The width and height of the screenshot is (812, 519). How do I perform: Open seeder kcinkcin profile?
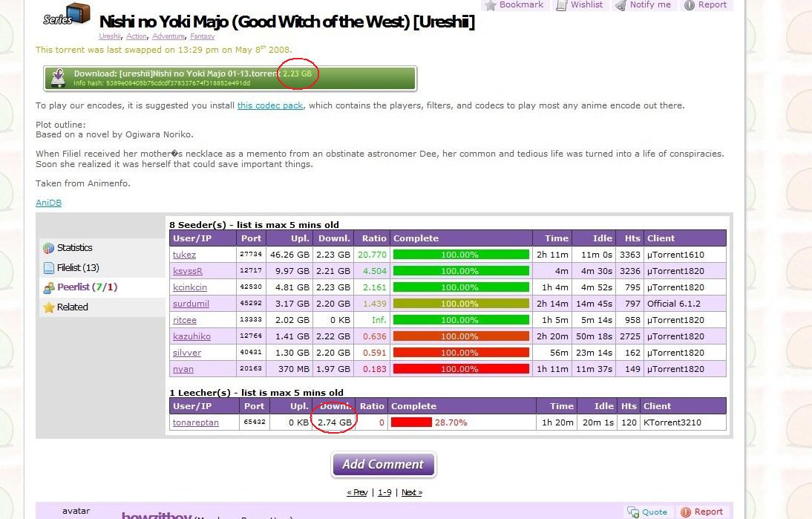click(189, 287)
